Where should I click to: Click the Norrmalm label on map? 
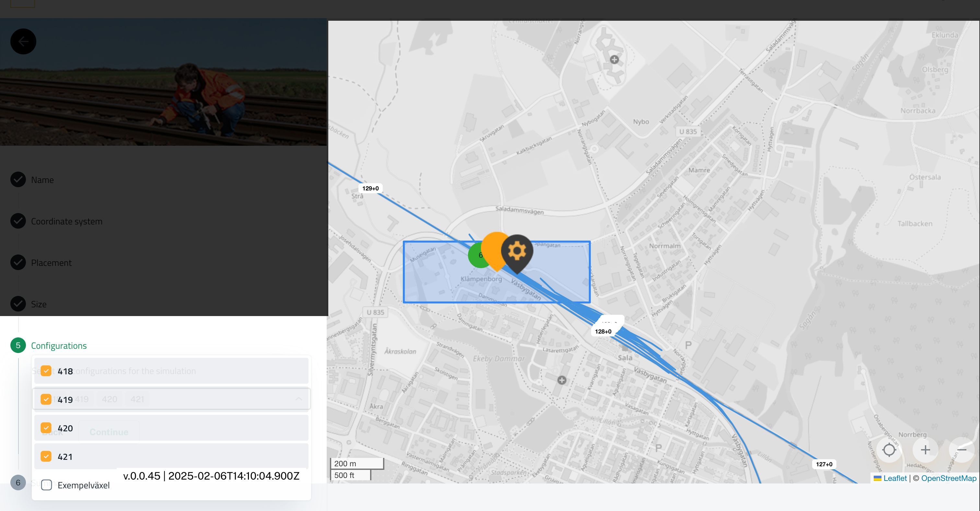click(665, 246)
